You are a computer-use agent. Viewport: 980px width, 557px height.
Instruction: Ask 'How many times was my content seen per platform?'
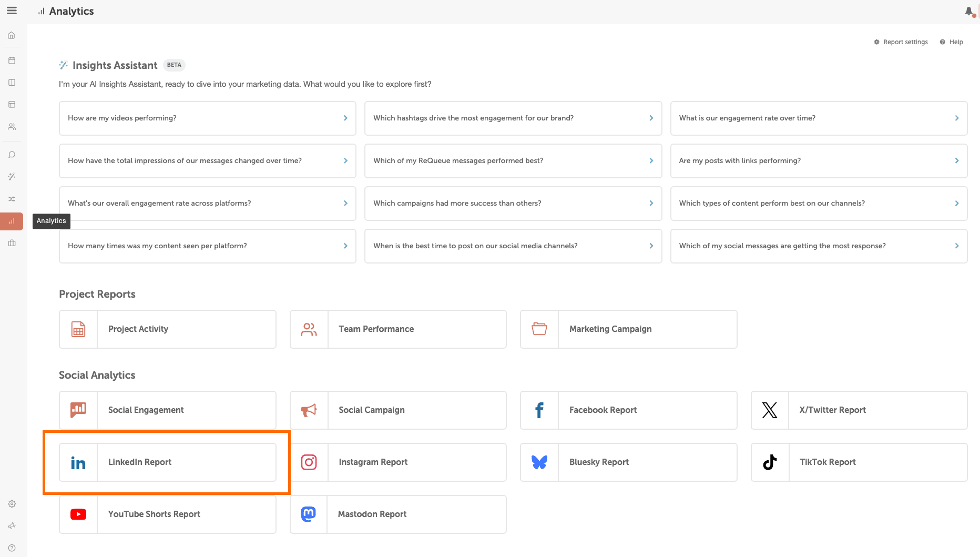click(208, 246)
